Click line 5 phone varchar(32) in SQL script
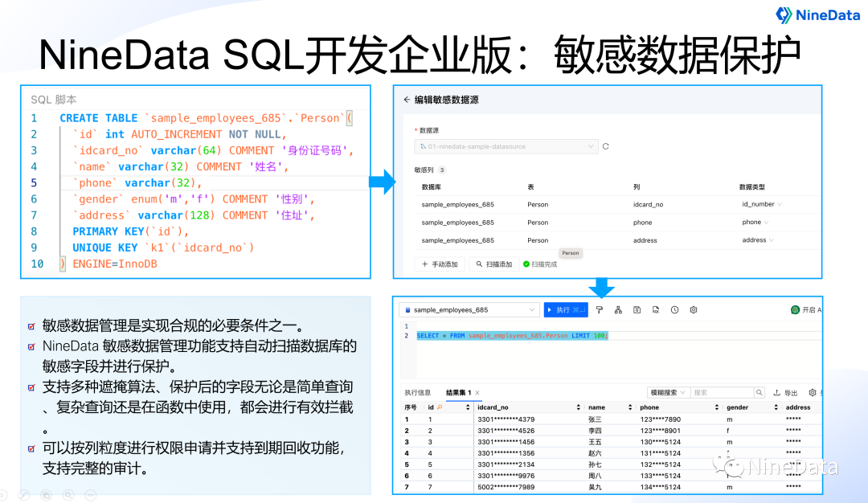The height and width of the screenshot is (503, 868). tap(137, 183)
